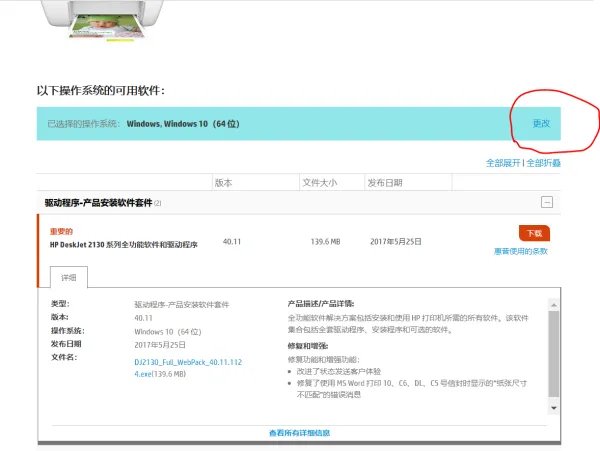Click the 类型 label in details

(60, 304)
